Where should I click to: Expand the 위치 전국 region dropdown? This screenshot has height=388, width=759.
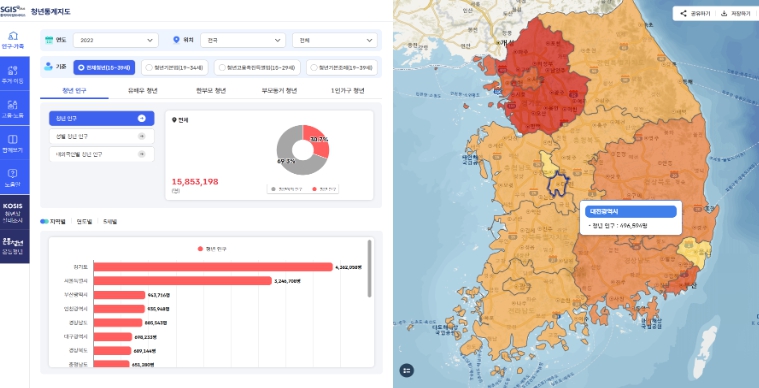pos(243,40)
